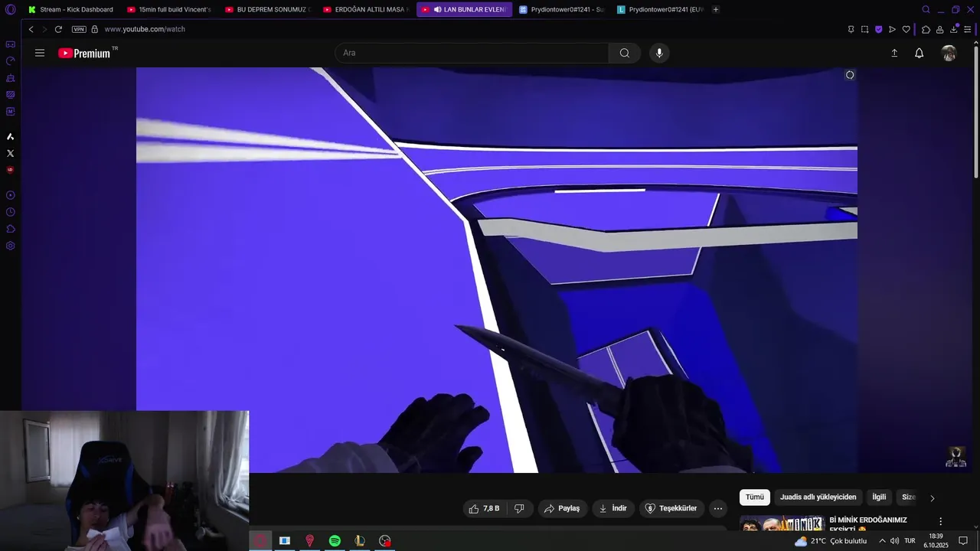The height and width of the screenshot is (551, 980).
Task: Add page to bookmarks with heart icon
Action: [x=906, y=29]
